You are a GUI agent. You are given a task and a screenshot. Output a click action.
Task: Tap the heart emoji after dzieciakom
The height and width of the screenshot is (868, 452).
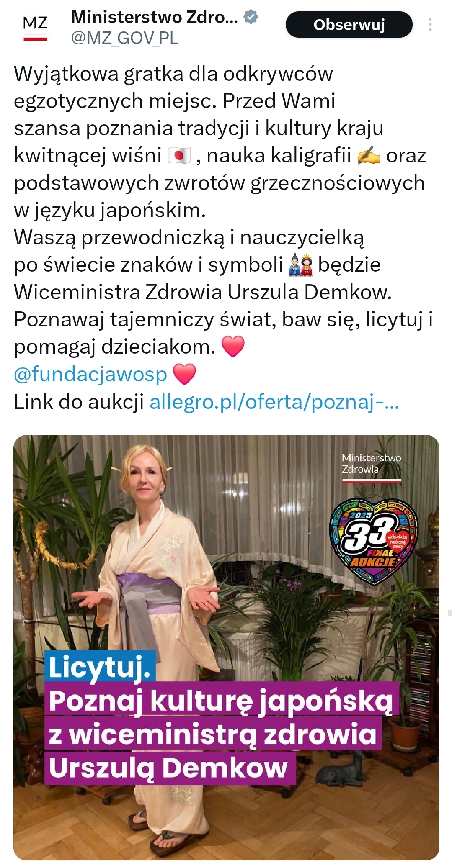(233, 347)
